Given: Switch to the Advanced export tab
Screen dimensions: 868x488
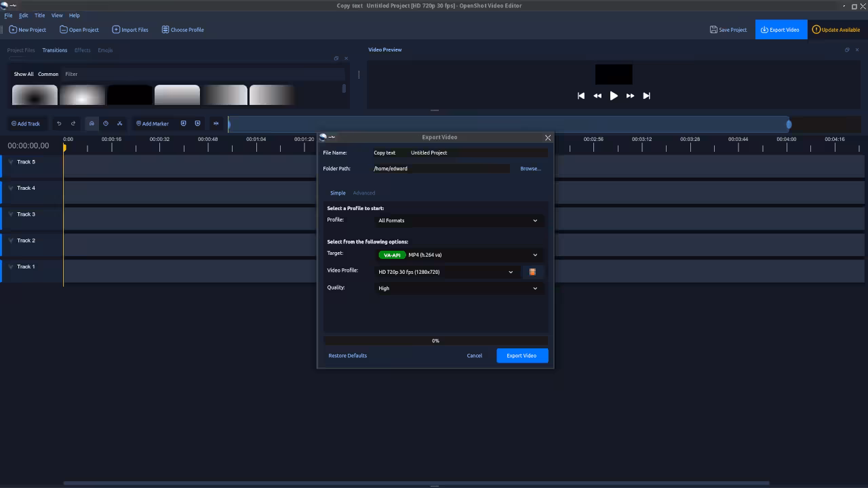Looking at the screenshot, I should tap(363, 193).
